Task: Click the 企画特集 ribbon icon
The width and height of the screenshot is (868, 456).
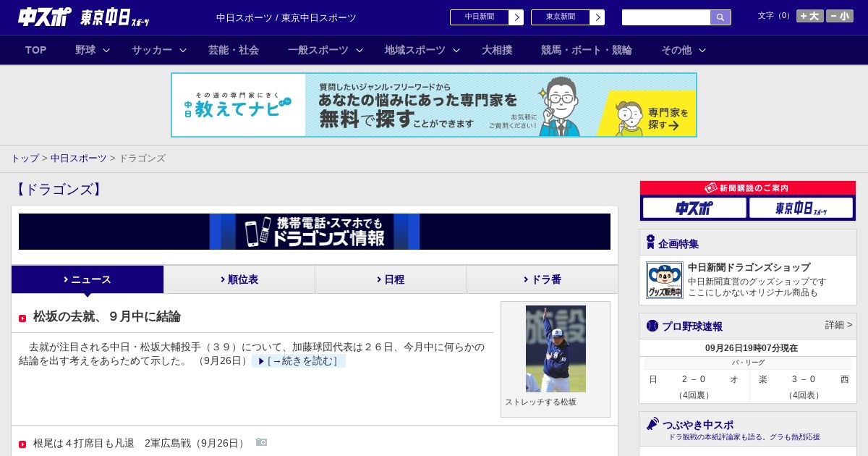Action: click(650, 242)
